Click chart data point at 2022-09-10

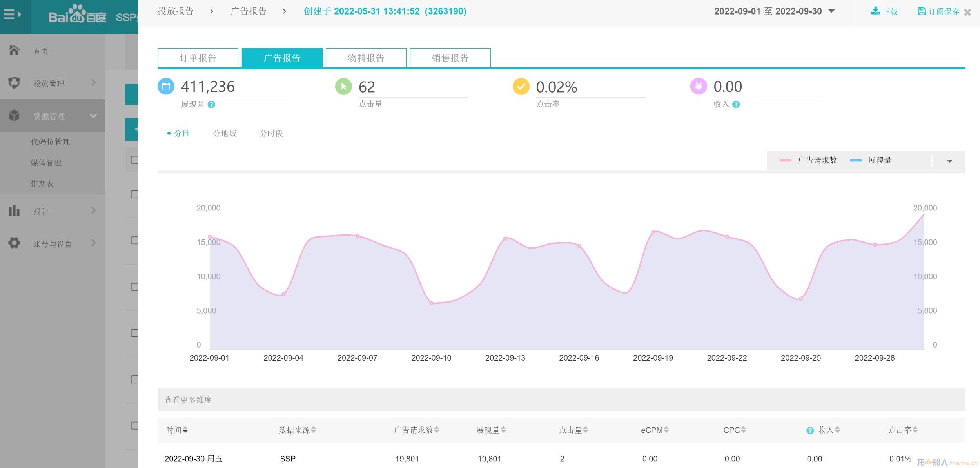coord(431,303)
